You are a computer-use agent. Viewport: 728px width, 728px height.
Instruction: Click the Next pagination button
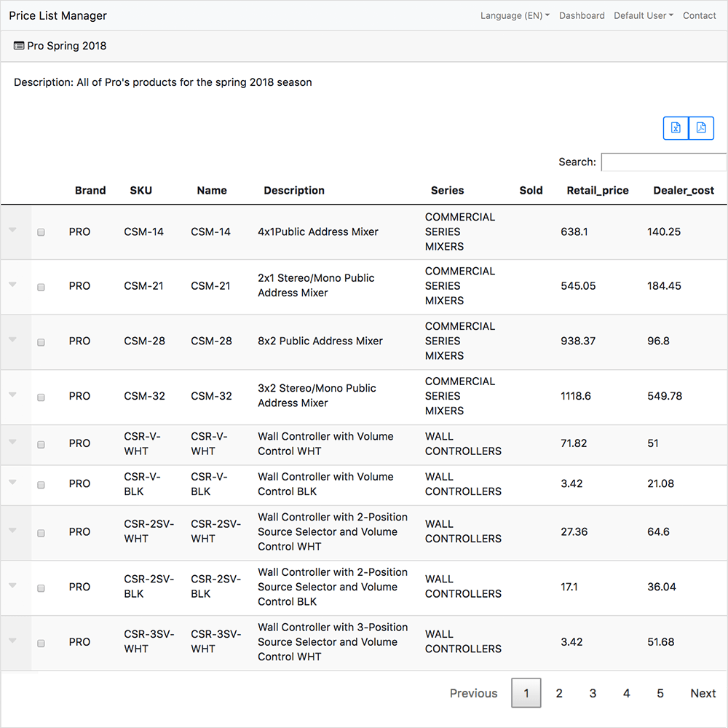(x=703, y=693)
